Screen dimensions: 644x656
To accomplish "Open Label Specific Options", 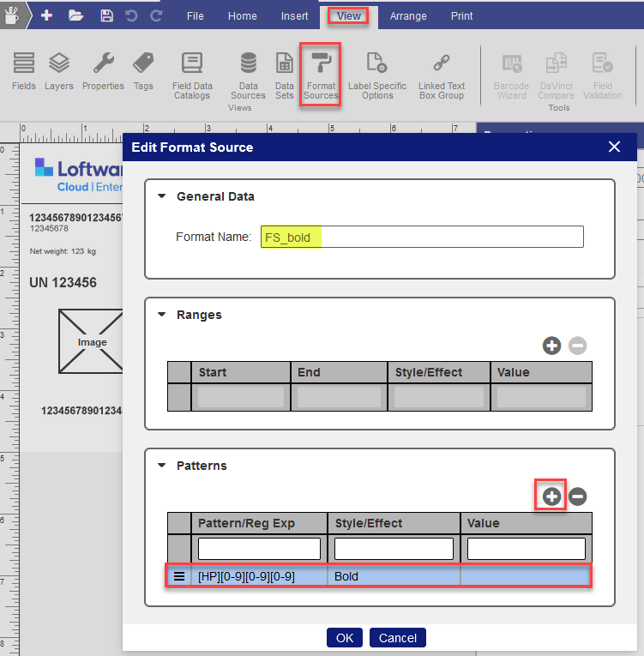I will tap(376, 64).
